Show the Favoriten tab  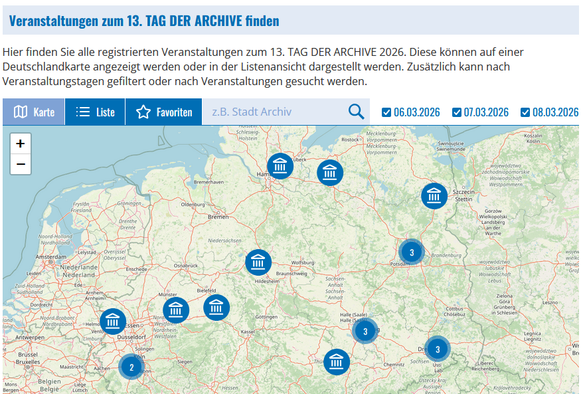(164, 112)
